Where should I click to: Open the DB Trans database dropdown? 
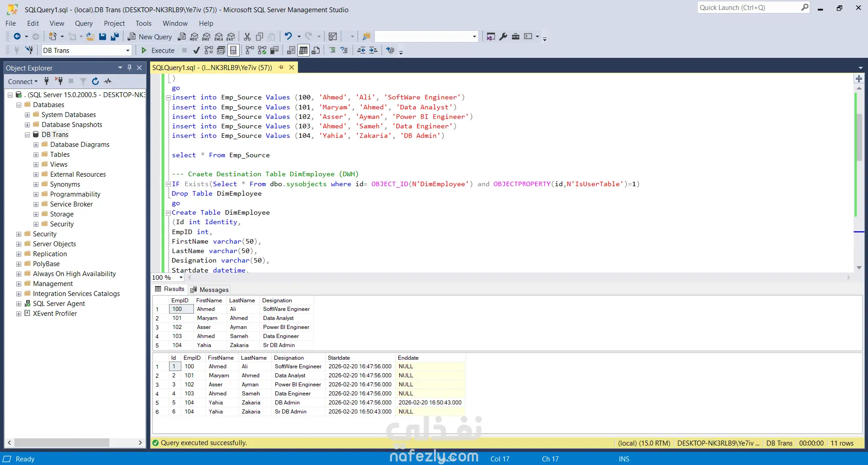pyautogui.click(x=127, y=51)
